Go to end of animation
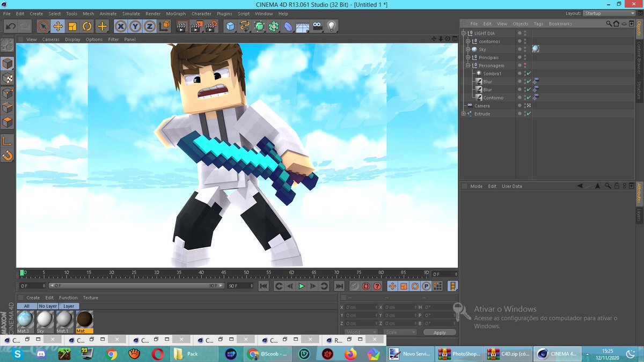This screenshot has width=644, height=362. 339,286
